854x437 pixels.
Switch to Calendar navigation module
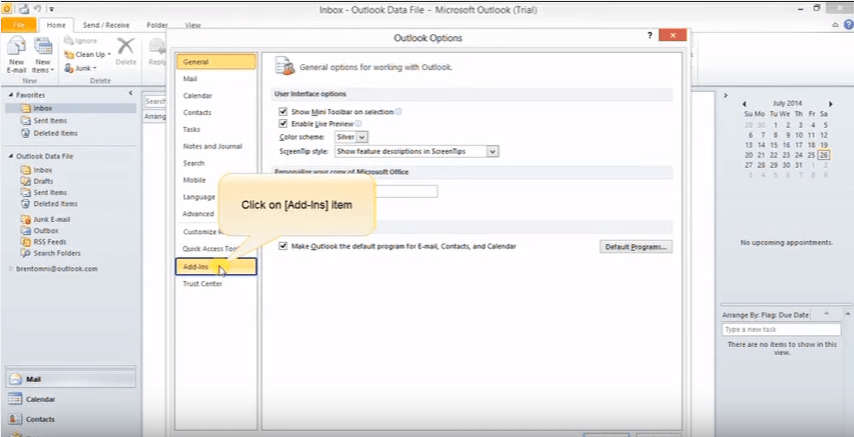71,399
